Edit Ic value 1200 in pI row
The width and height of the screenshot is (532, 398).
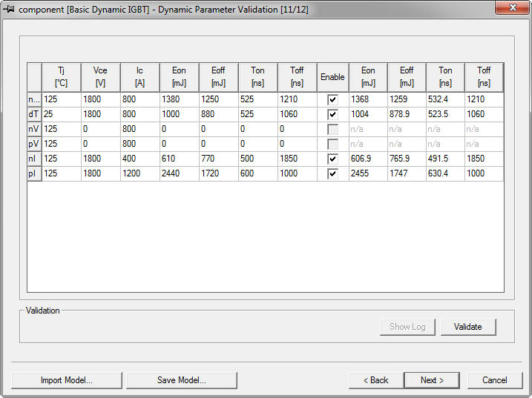139,173
